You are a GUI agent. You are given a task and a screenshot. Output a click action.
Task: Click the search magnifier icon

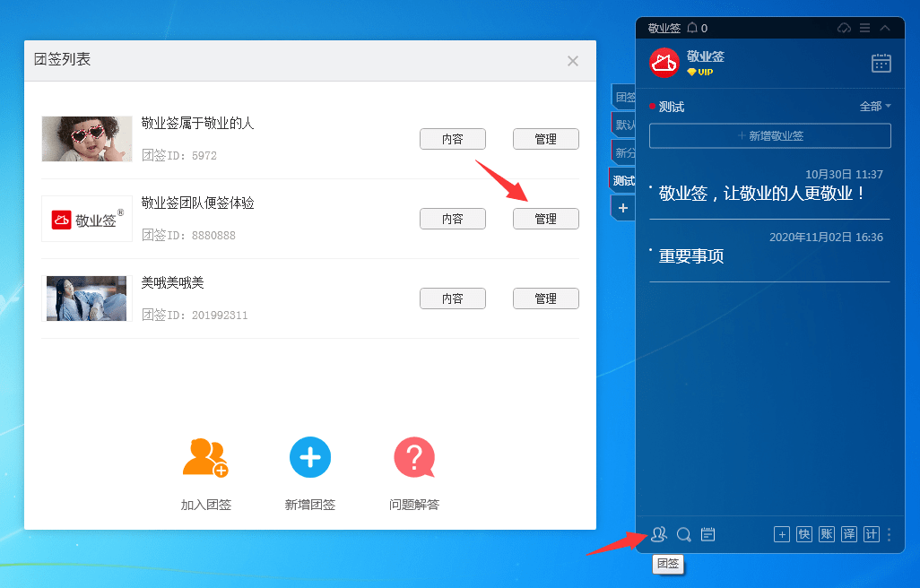click(x=683, y=534)
